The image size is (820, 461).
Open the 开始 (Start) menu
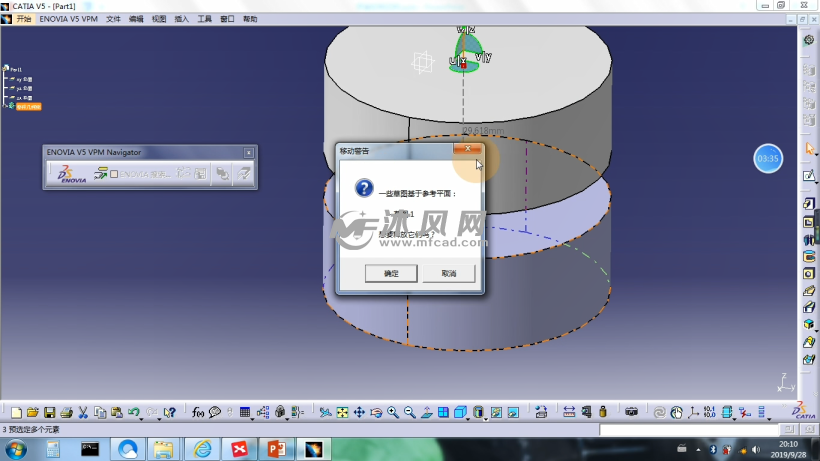(24, 19)
